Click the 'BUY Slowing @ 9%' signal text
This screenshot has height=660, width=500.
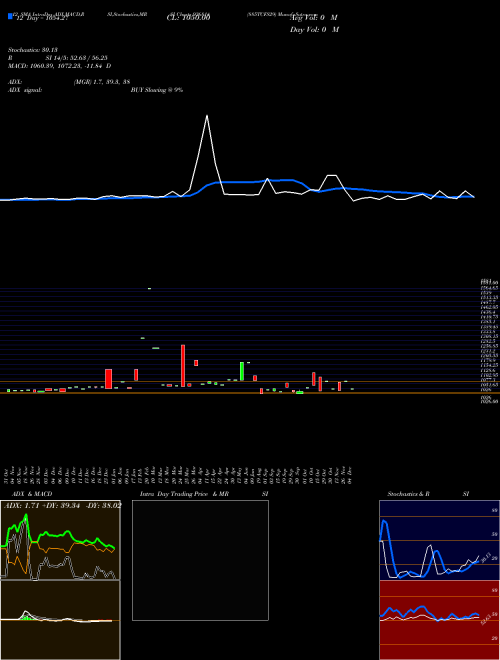pyautogui.click(x=157, y=90)
